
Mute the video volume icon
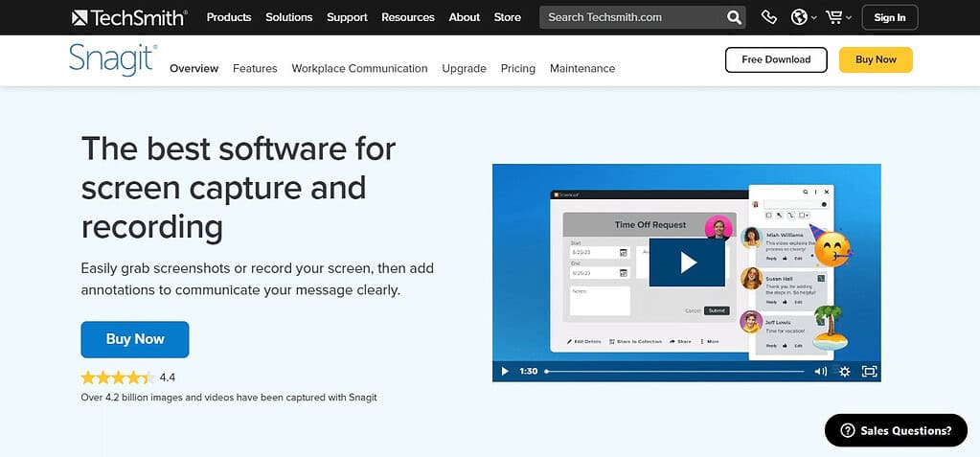click(x=821, y=372)
